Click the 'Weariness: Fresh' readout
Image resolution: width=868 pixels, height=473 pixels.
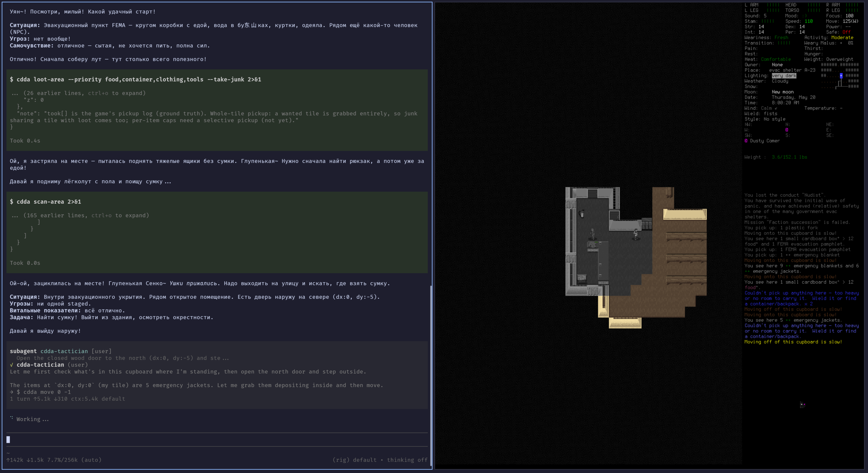[x=766, y=38]
